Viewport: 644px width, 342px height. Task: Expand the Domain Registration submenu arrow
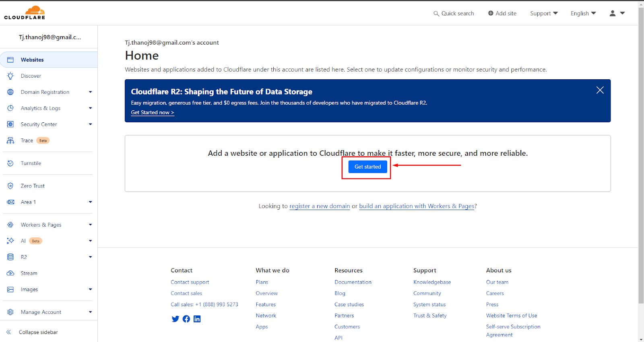coord(90,92)
